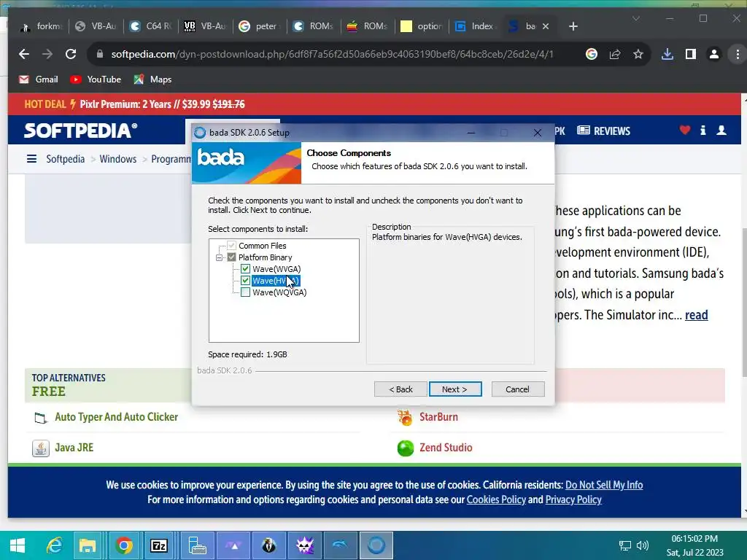Close the active ba tab
Image resolution: width=747 pixels, height=560 pixels.
(546, 26)
